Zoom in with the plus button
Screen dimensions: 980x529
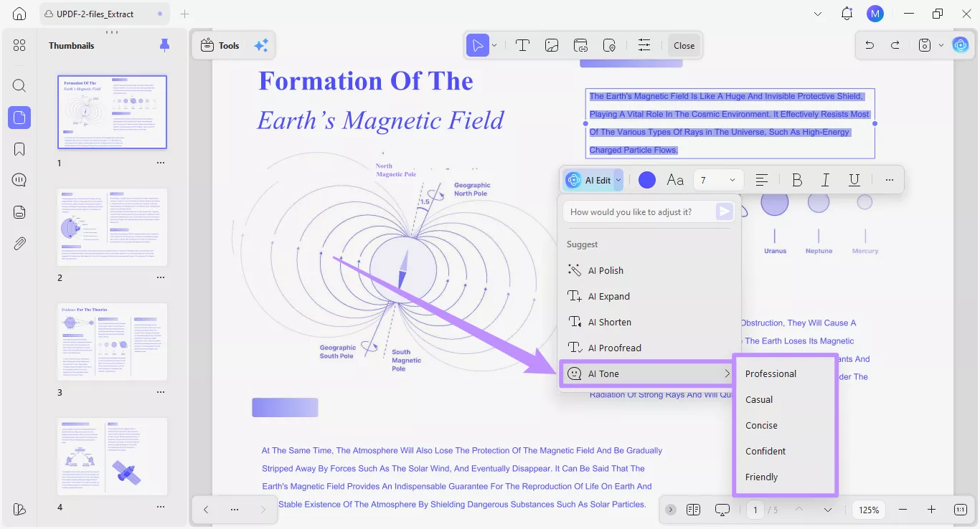931,510
